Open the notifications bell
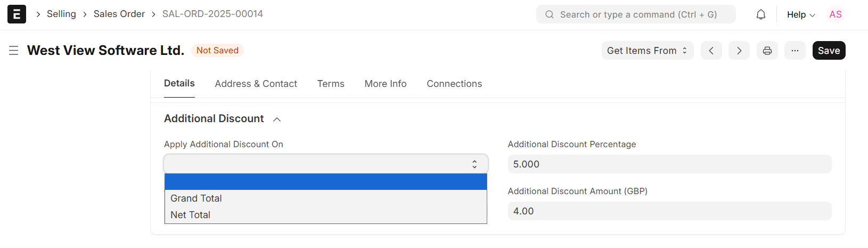The image size is (868, 248). click(761, 14)
